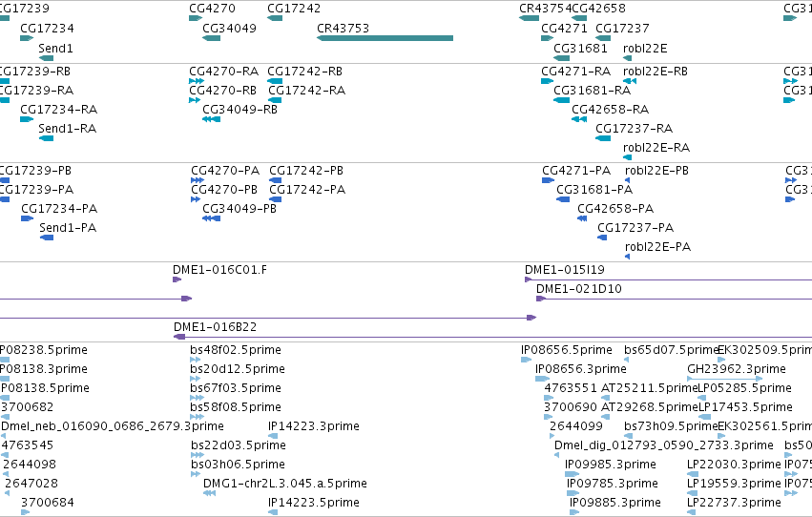
Task: Select the CG4271 gene label
Action: point(564,29)
